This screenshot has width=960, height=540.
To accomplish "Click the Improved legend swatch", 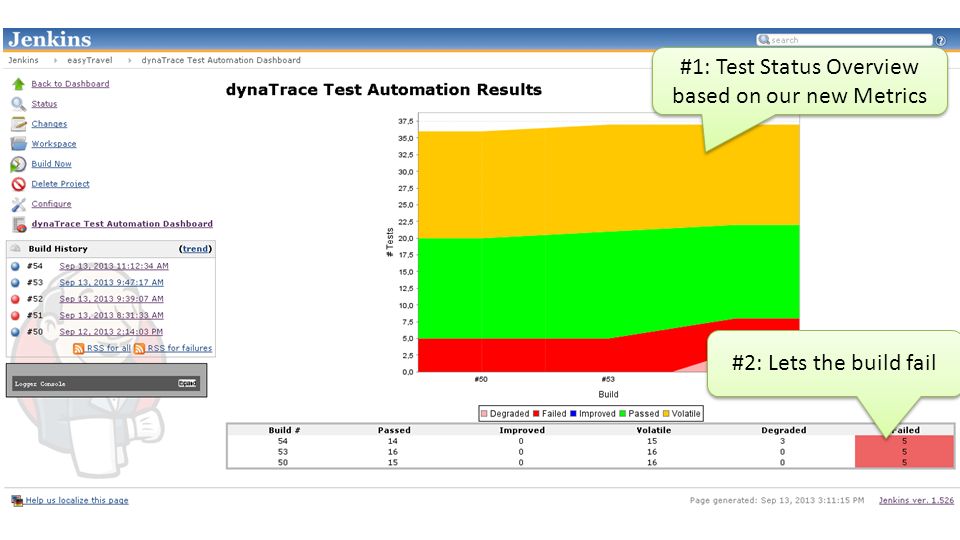I will 574,414.
